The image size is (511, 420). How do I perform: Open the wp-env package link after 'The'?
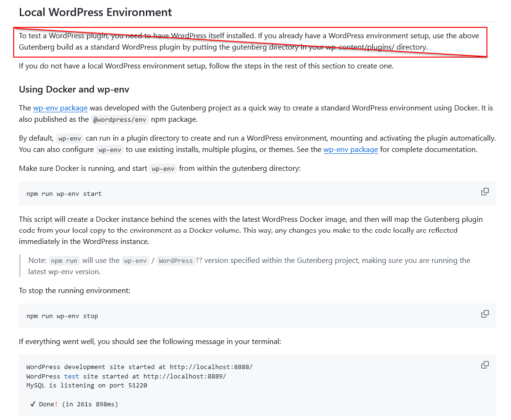60,108
